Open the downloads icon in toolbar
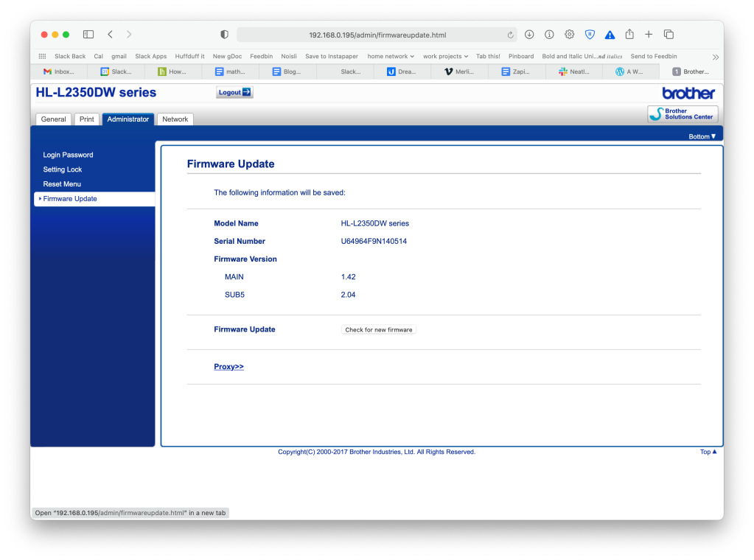 pos(529,35)
